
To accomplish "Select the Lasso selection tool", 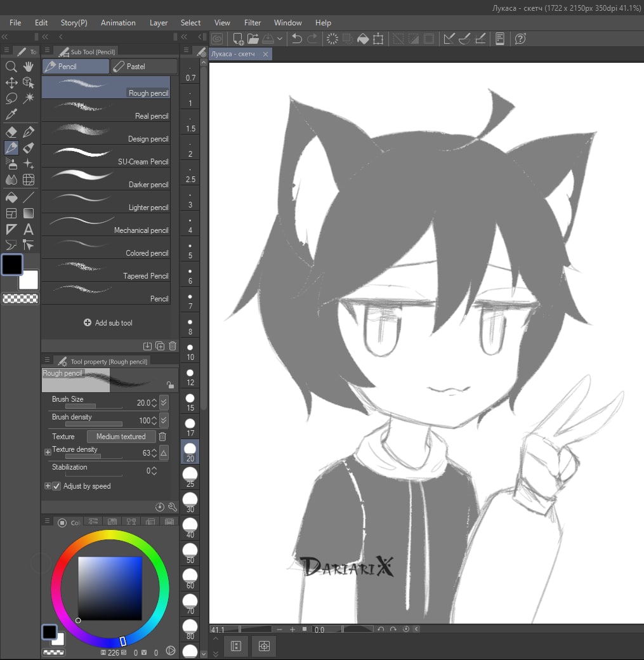I will [x=11, y=98].
